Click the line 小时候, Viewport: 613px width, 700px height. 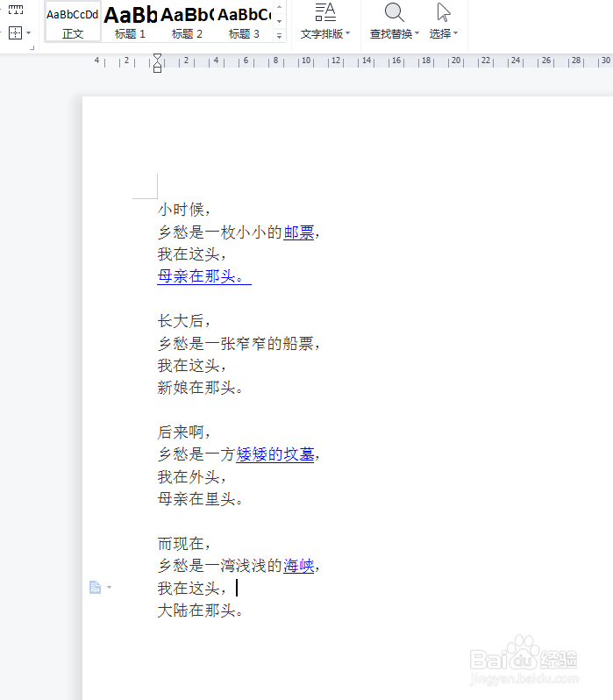tap(183, 210)
